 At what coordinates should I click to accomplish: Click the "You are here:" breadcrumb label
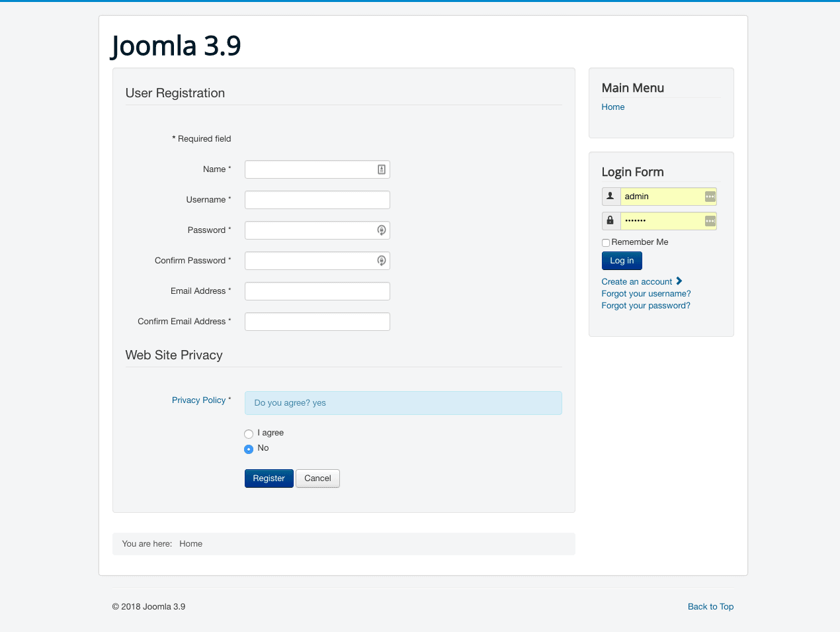click(x=147, y=544)
